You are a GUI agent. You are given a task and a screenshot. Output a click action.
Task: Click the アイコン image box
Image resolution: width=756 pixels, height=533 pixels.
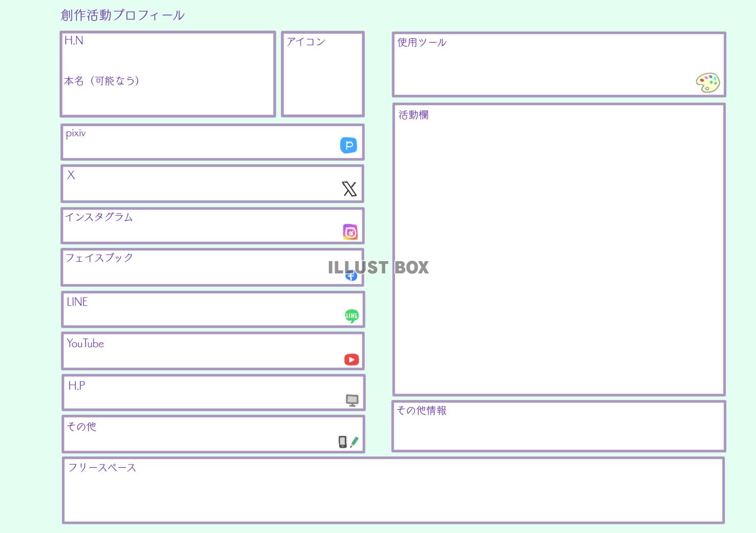coord(323,77)
